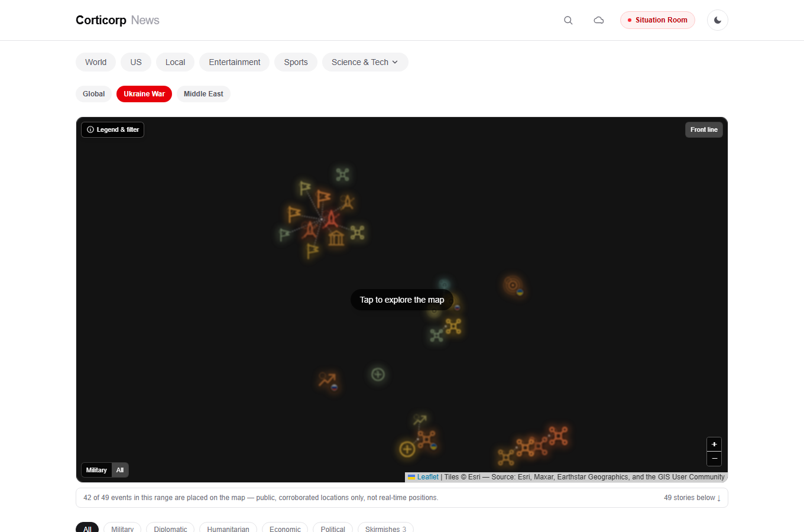This screenshot has height=532, width=804.
Task: Open the Legend & filter panel
Action: (x=113, y=129)
